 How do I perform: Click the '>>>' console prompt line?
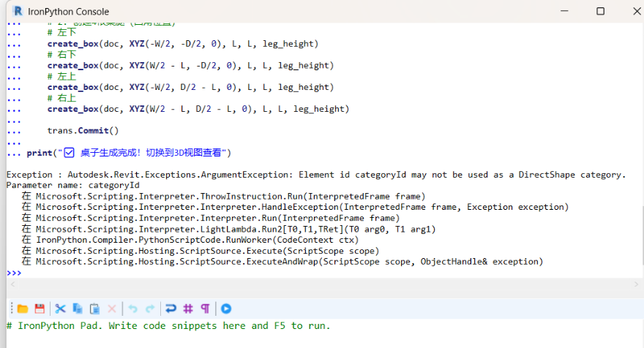pyautogui.click(x=14, y=273)
